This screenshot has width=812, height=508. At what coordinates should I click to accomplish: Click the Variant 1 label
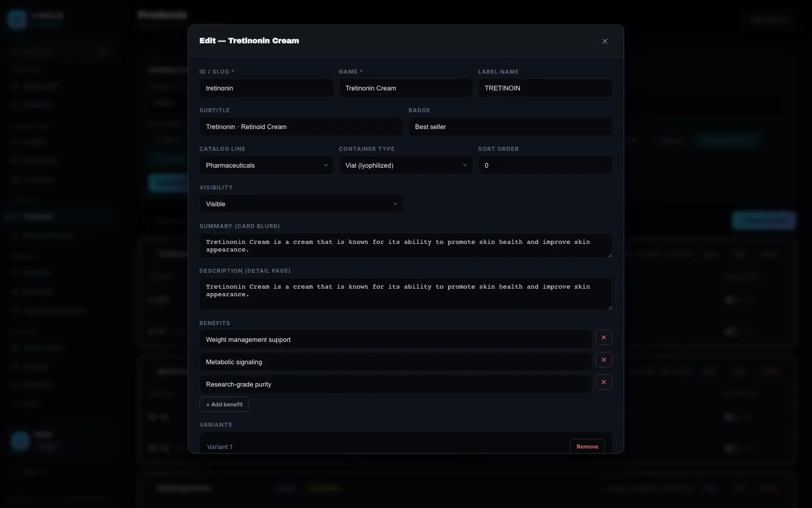[x=220, y=447]
